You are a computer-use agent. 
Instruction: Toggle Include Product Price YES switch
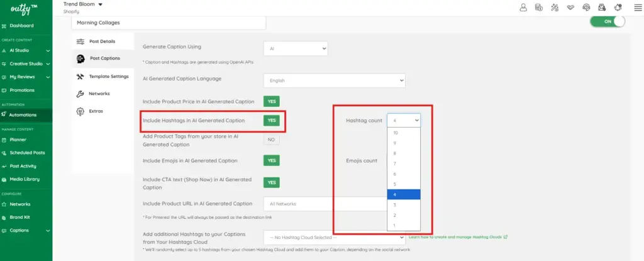[x=272, y=101]
